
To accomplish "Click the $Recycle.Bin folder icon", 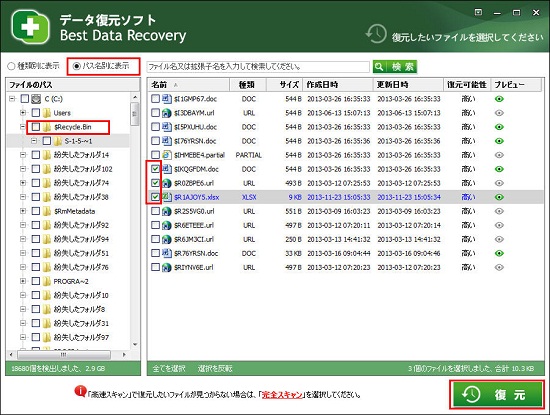I will coord(47,127).
